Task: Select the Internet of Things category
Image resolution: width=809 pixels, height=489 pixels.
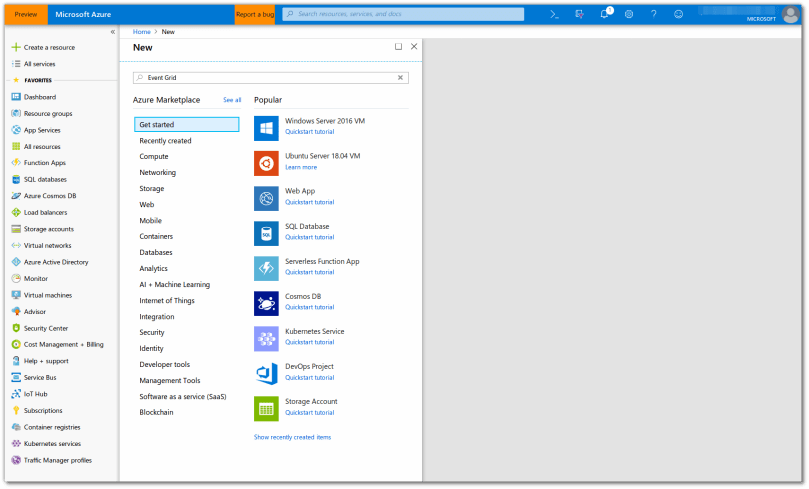Action: (166, 301)
